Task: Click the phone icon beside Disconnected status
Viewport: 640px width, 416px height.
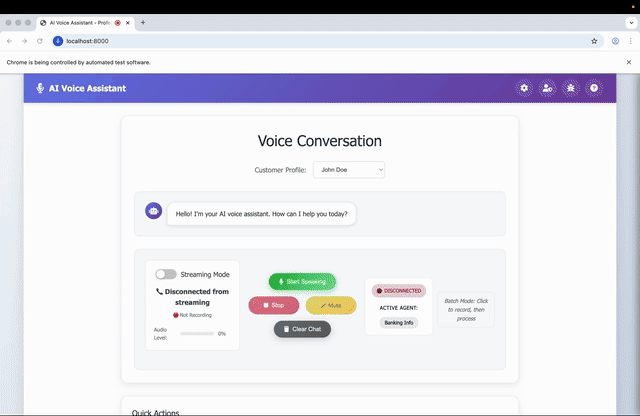Action: [x=160, y=292]
